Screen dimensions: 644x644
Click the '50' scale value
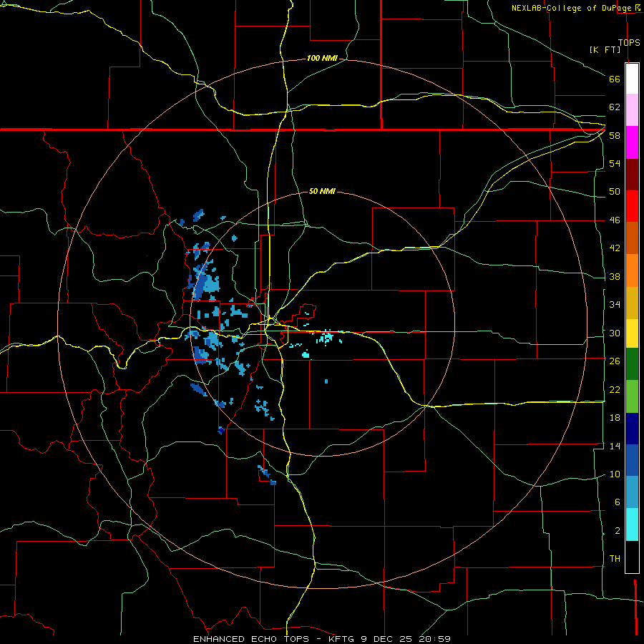[x=615, y=192]
